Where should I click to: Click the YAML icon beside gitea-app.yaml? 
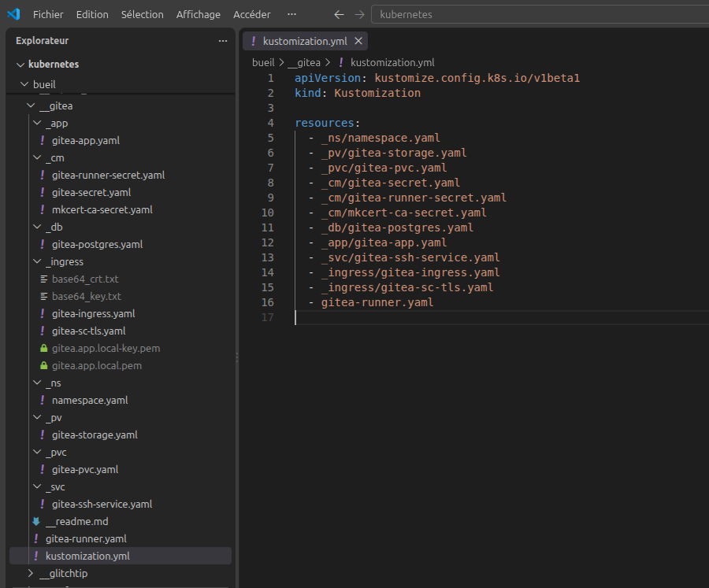pyautogui.click(x=43, y=141)
